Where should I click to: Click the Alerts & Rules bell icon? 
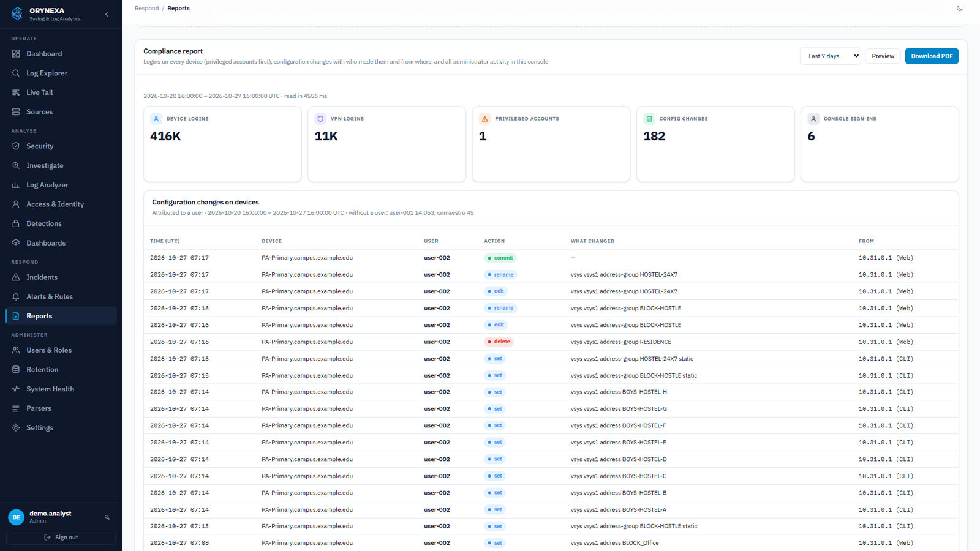click(16, 296)
